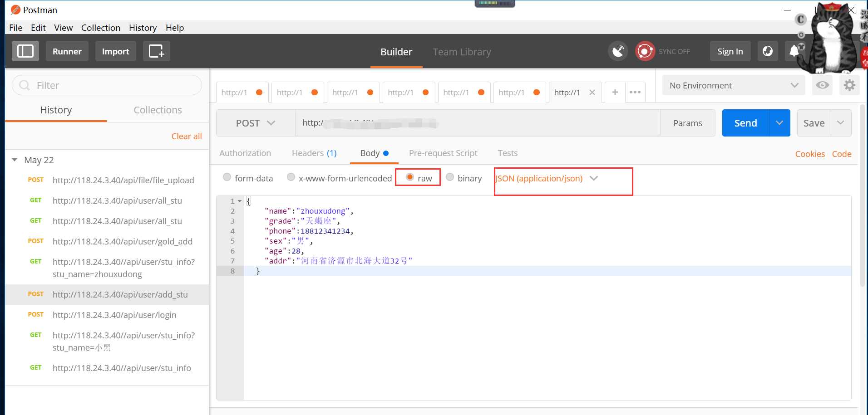Click the history Filter field
The image size is (868, 415).
coord(107,85)
